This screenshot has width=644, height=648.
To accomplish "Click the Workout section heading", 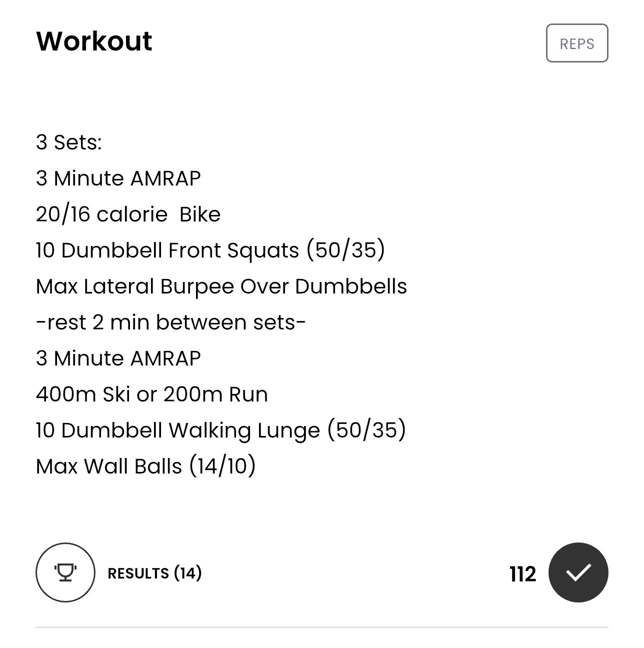I will tap(94, 41).
